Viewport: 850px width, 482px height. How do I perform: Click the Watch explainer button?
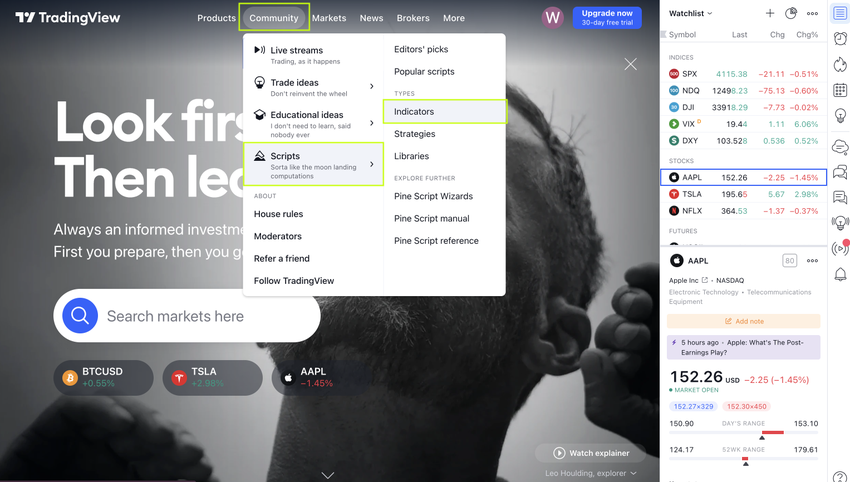click(x=591, y=453)
